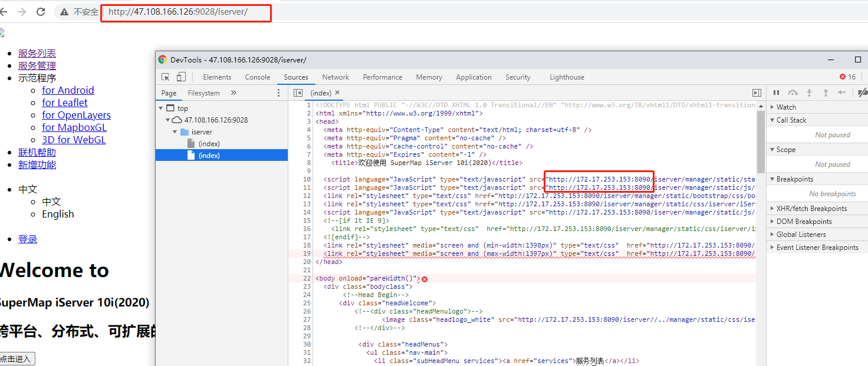
Task: Click the source editor vertical scrollbar
Action: (761, 141)
